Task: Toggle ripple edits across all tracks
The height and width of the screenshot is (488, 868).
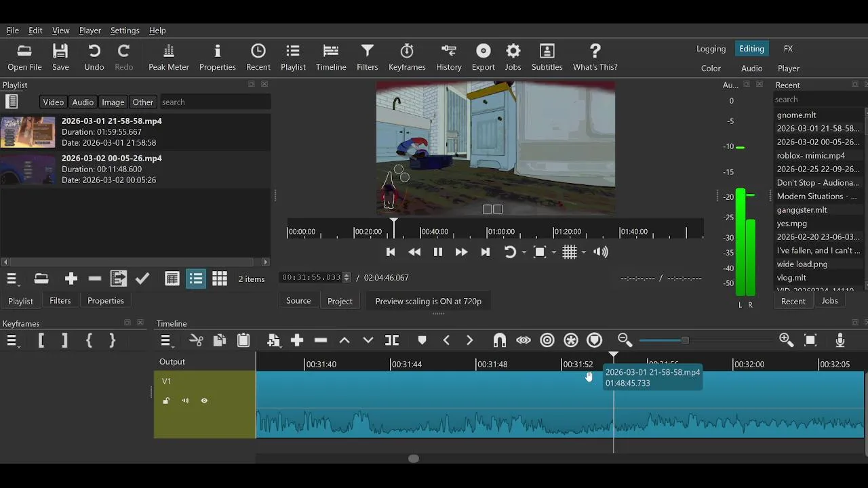Action: pyautogui.click(x=571, y=340)
